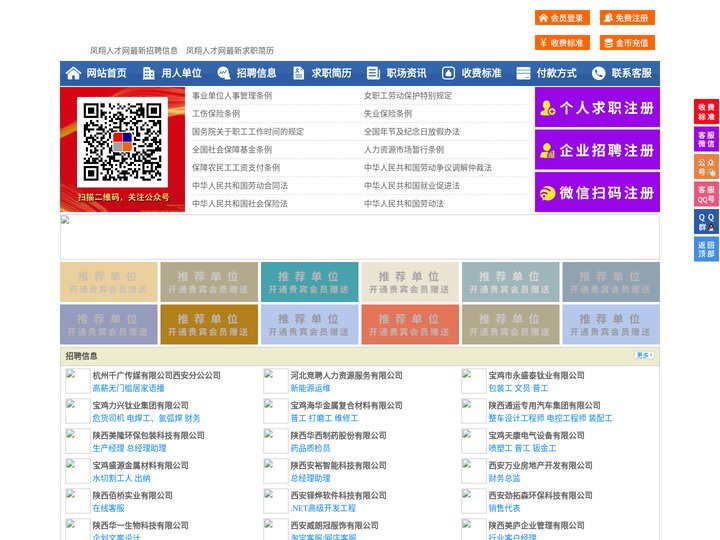Click the document icon beside 求职简历
The width and height of the screenshot is (720, 540).
click(298, 73)
